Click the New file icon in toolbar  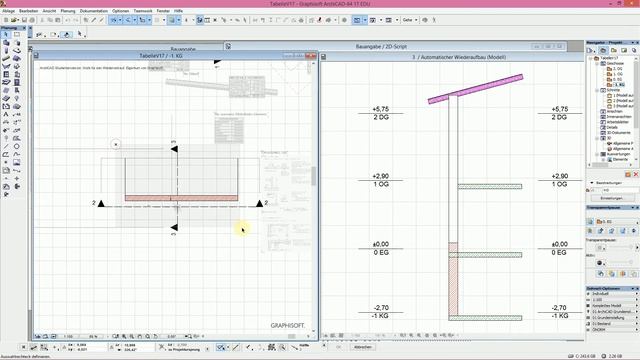pyautogui.click(x=6, y=20)
